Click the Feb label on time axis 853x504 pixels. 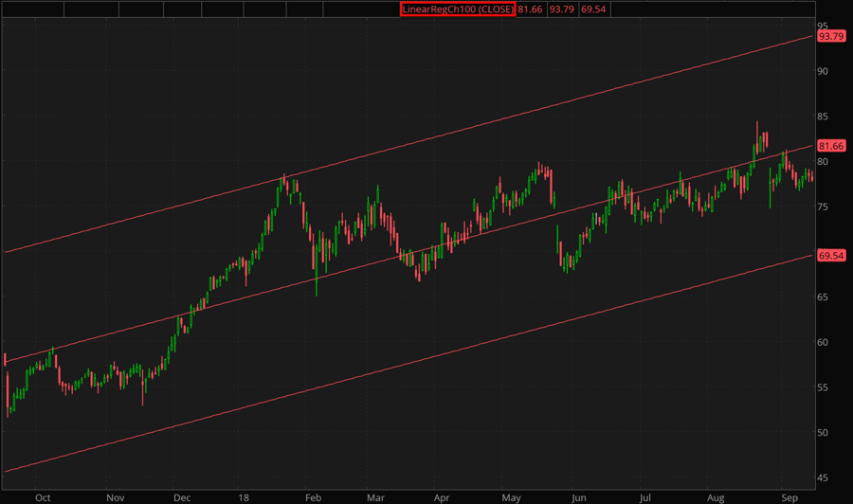tap(315, 495)
